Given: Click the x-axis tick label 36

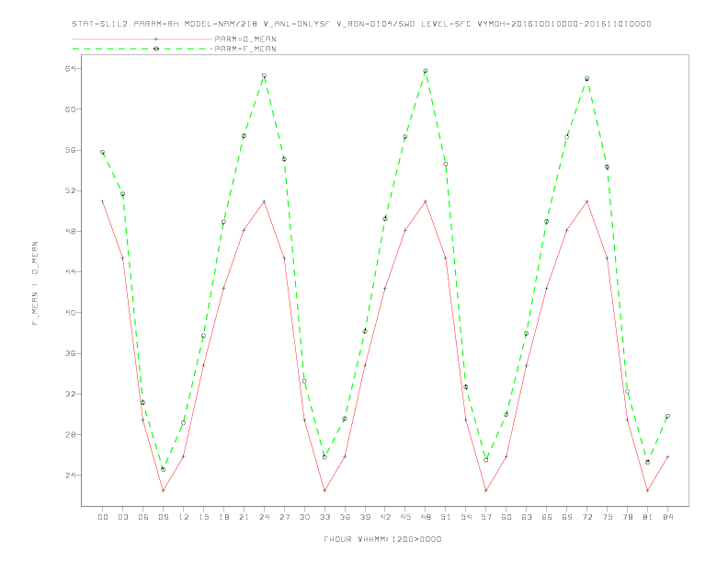Looking at the screenshot, I should click(345, 517).
